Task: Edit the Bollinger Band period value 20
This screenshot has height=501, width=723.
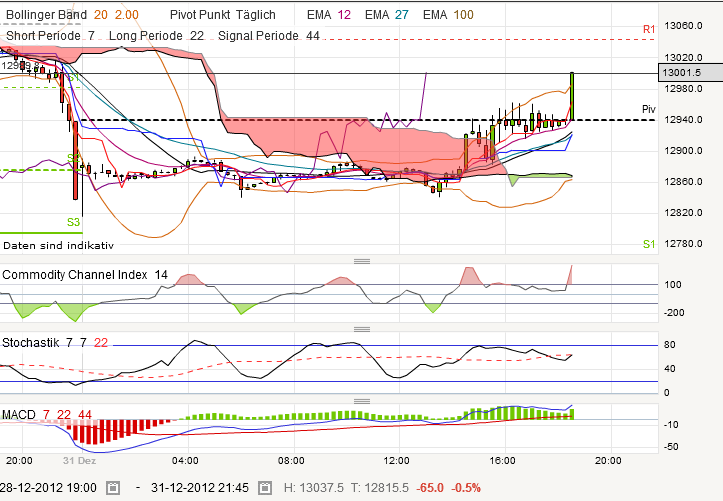Action: coord(102,15)
